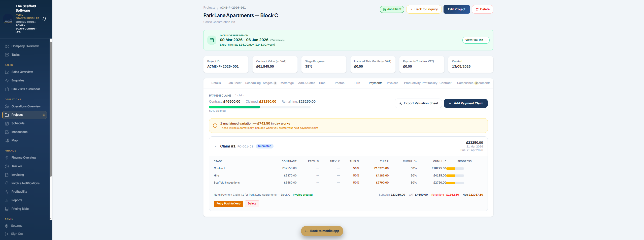
Task: Click the Contract stage progress bar
Action: tap(455, 168)
